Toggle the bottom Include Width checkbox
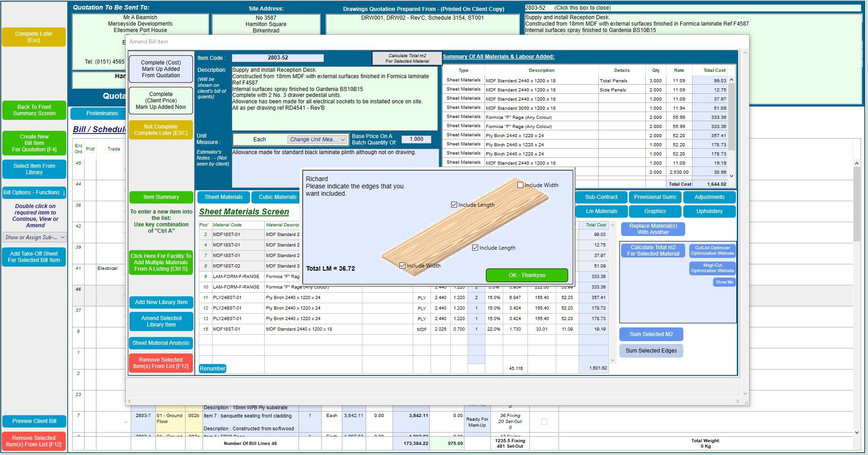 (402, 265)
